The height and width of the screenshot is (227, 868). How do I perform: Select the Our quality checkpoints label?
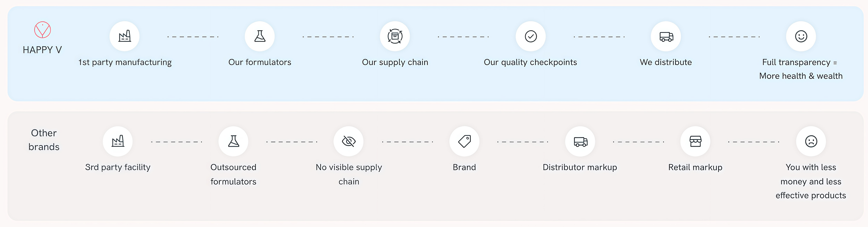pos(530,62)
